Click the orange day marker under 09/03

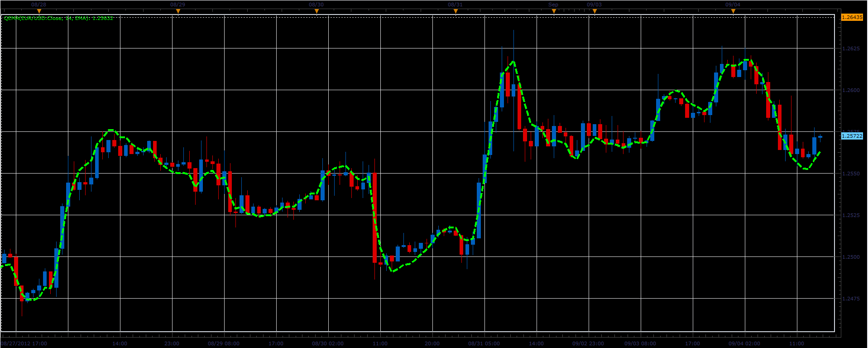coord(595,11)
